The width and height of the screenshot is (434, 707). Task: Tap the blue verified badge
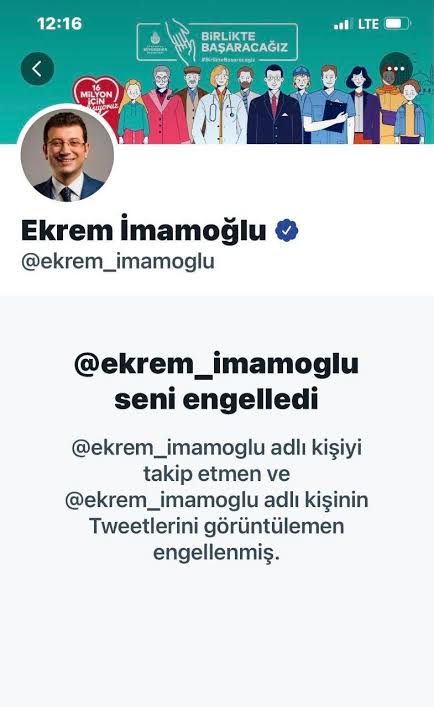coord(287,230)
